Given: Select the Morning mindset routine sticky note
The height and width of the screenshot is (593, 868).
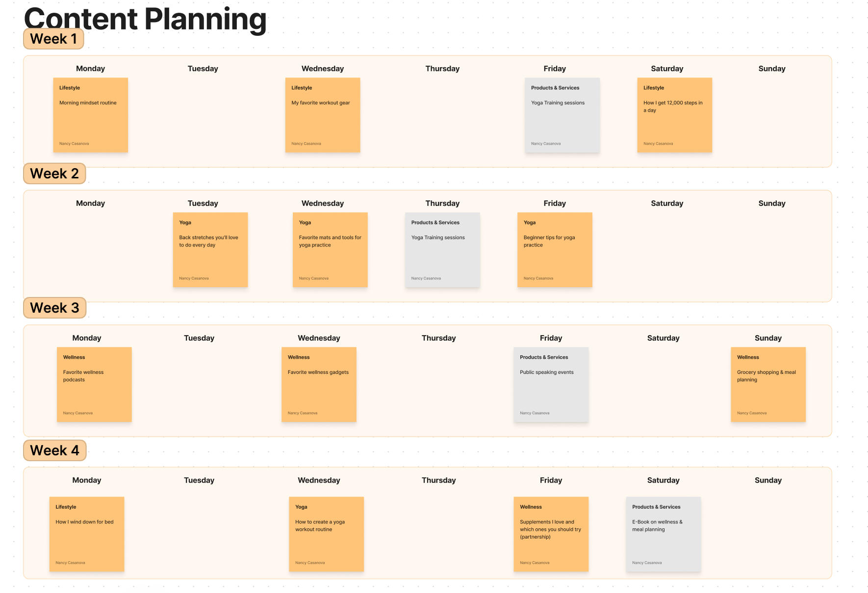Looking at the screenshot, I should click(x=91, y=115).
